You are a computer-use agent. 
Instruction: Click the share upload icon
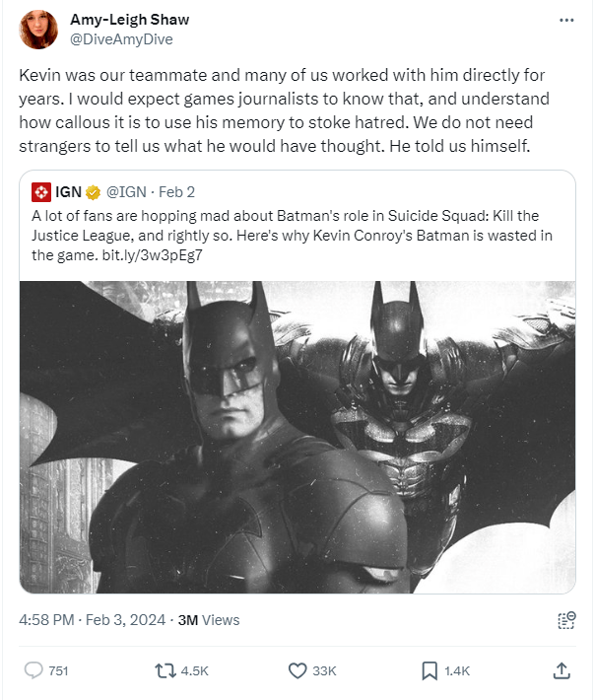click(x=562, y=670)
